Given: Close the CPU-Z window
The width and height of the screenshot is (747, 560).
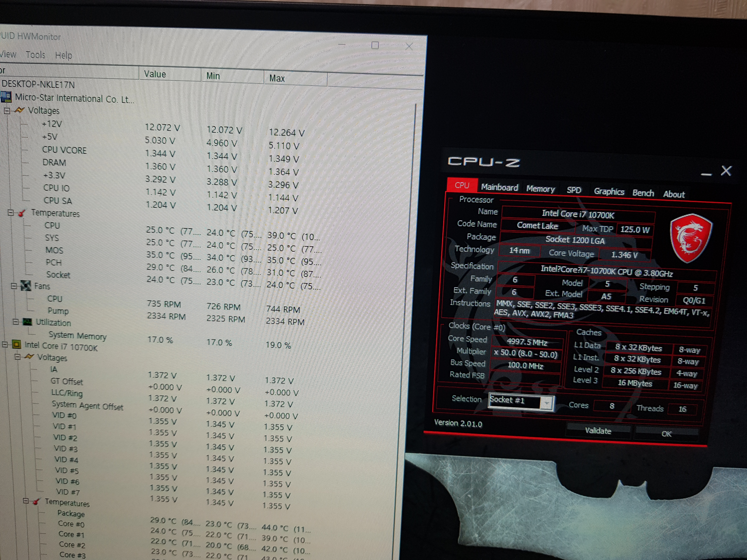Looking at the screenshot, I should [x=726, y=171].
